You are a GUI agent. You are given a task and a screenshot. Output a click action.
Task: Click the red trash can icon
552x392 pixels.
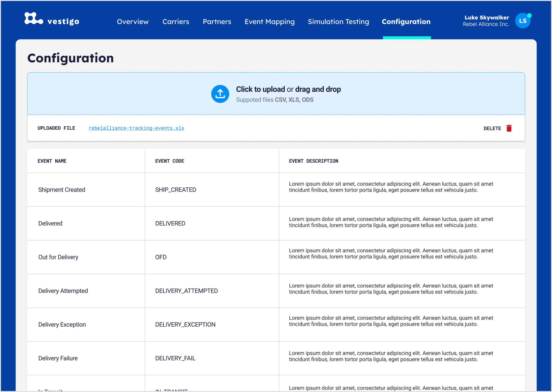pos(509,128)
